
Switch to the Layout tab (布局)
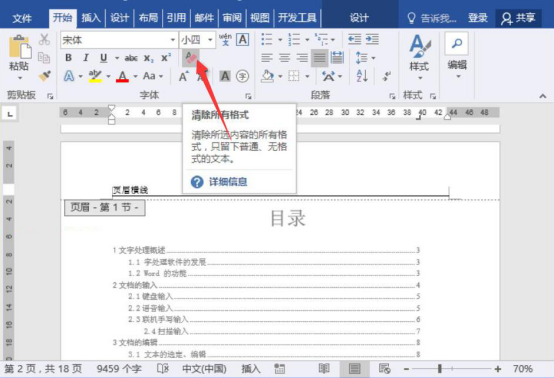[148, 18]
